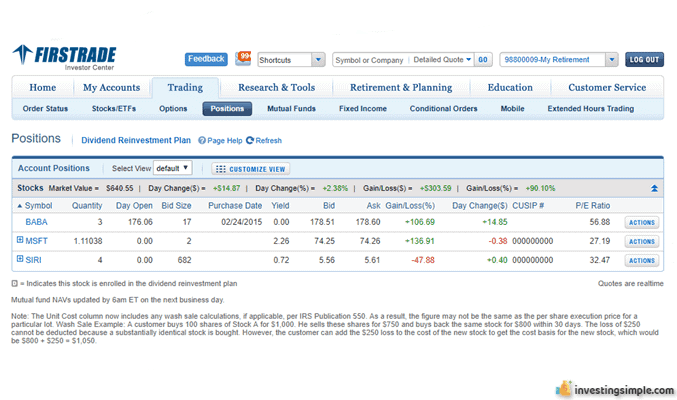Image resolution: width=677 pixels, height=400 pixels.
Task: Open the account selector dropdown arrow
Action: pyautogui.click(x=611, y=60)
